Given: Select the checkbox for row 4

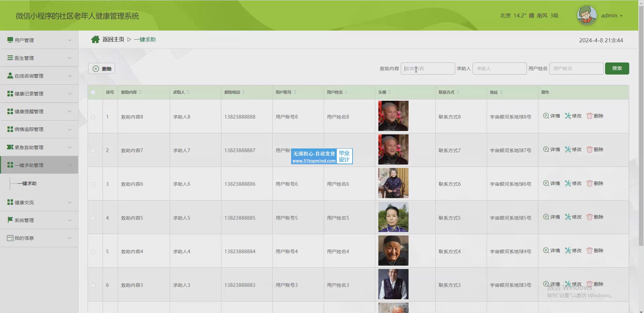Looking at the screenshot, I should click(x=93, y=218).
